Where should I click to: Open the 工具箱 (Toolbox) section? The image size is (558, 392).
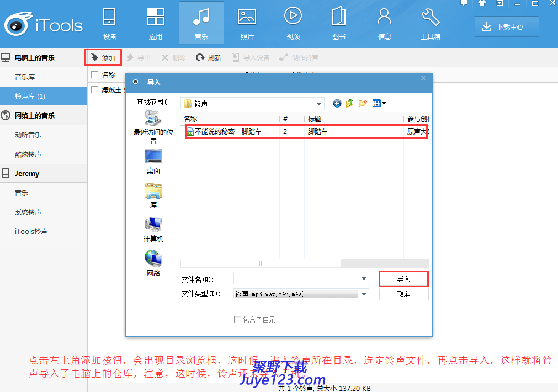pyautogui.click(x=431, y=24)
